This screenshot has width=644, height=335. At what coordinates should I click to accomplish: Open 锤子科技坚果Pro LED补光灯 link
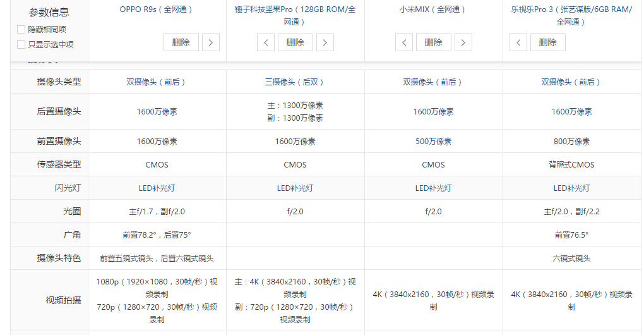pos(295,188)
